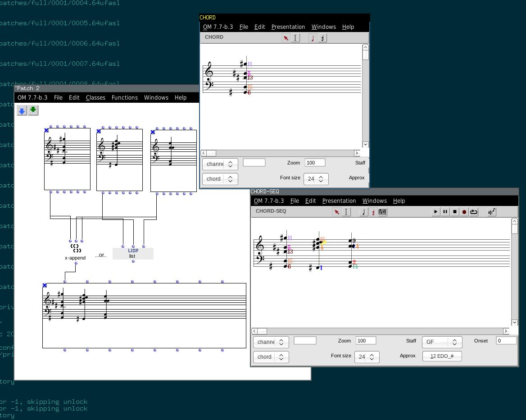Click the green down arrow in Patch 2

tap(33, 110)
